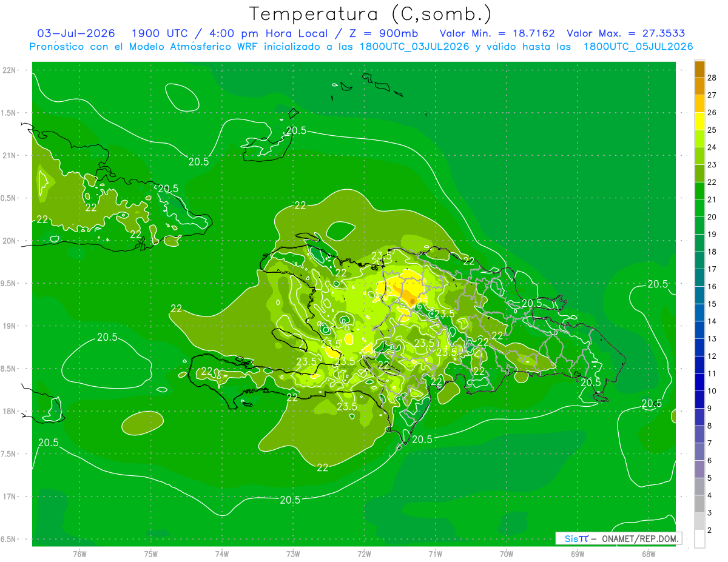Click the legend swatch between 24 and 25
The width and height of the screenshot is (728, 562).
coord(699,139)
